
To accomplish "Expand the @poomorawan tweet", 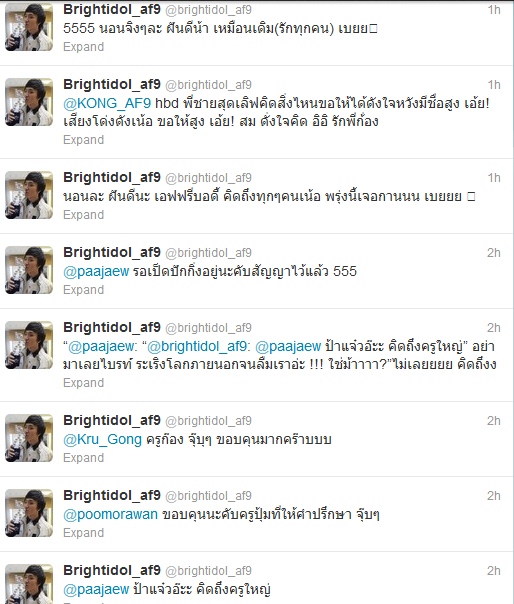I will tap(84, 533).
